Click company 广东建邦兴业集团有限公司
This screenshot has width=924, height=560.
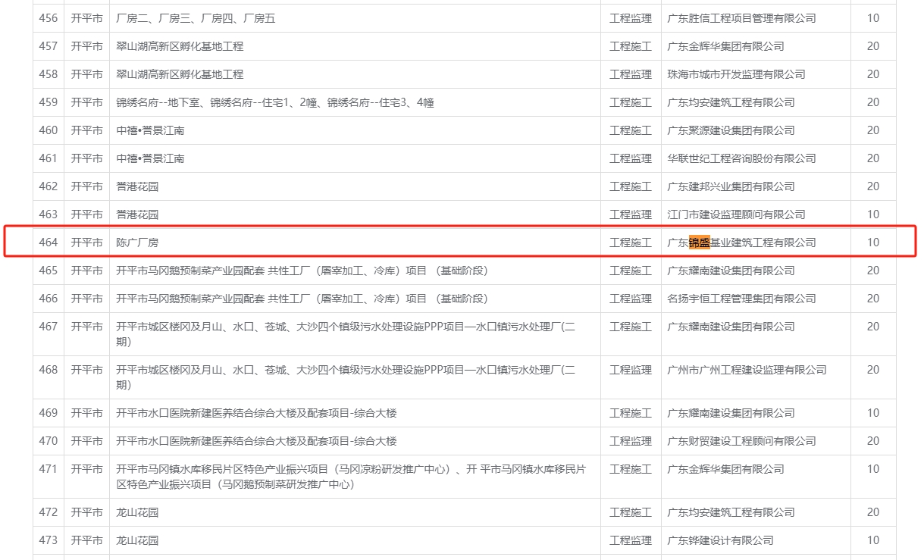point(731,186)
